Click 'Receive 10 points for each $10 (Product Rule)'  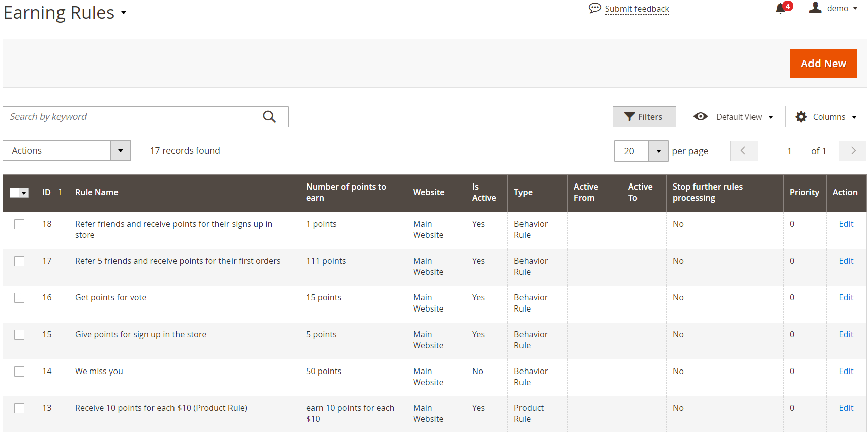pos(161,408)
